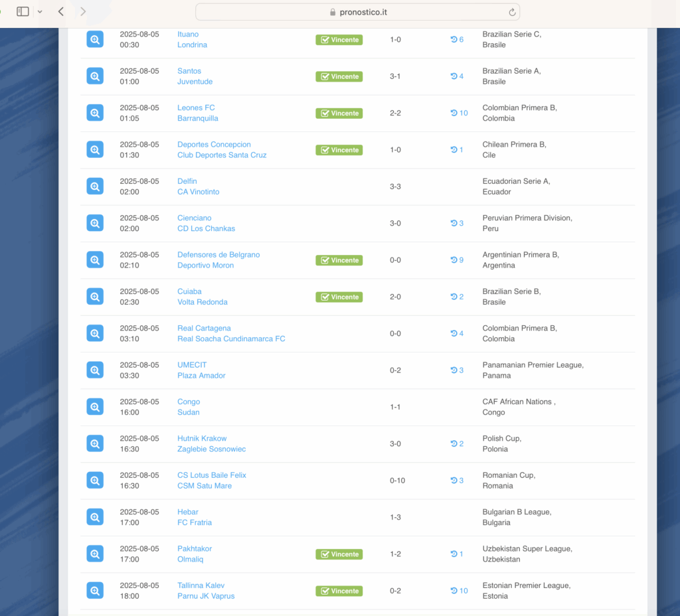Go forward to next page
680x616 pixels.
pos(83,12)
